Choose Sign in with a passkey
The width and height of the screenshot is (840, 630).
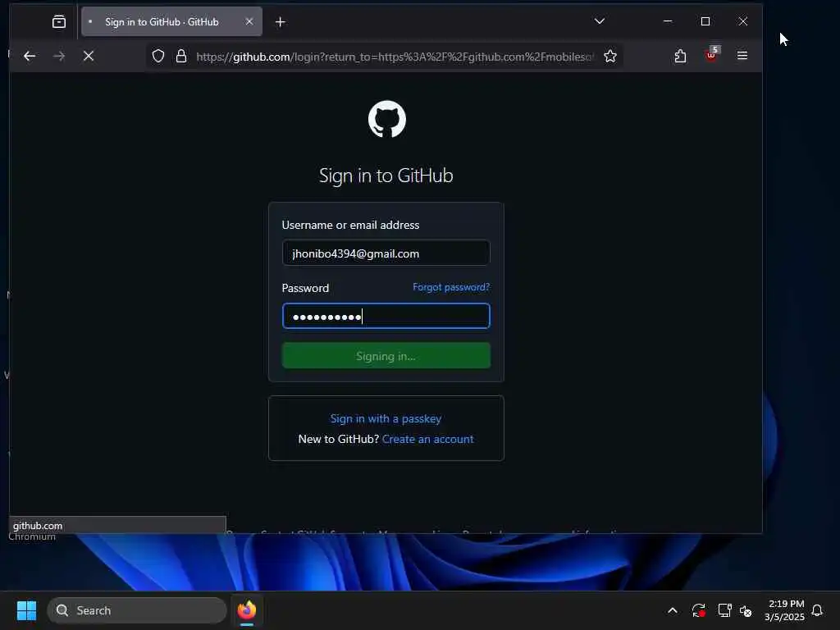(386, 418)
